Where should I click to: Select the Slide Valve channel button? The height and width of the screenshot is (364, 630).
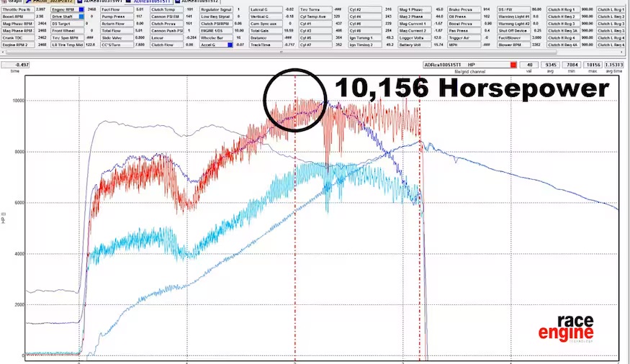point(117,37)
